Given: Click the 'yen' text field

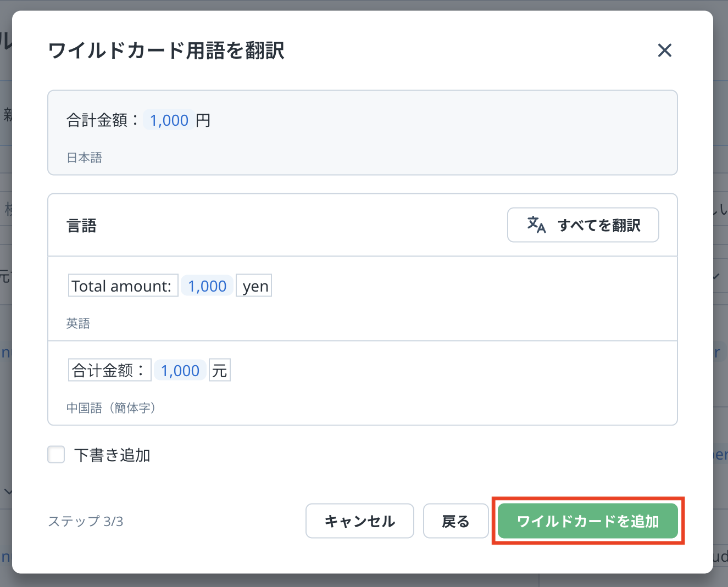Looking at the screenshot, I should tap(254, 286).
